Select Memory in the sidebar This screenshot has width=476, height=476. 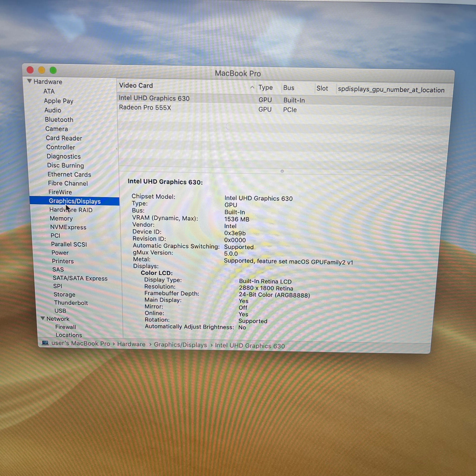coord(61,218)
